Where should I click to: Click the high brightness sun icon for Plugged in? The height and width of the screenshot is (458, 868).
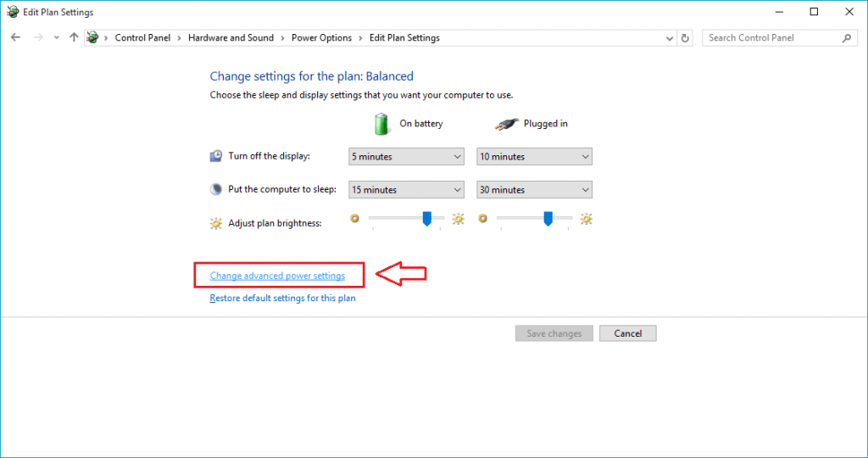(586, 219)
